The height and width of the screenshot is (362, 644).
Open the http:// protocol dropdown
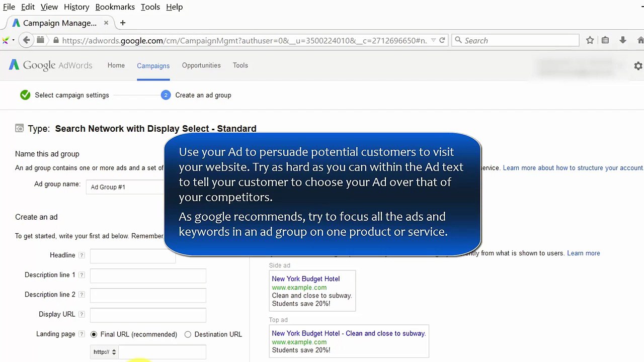tap(105, 352)
